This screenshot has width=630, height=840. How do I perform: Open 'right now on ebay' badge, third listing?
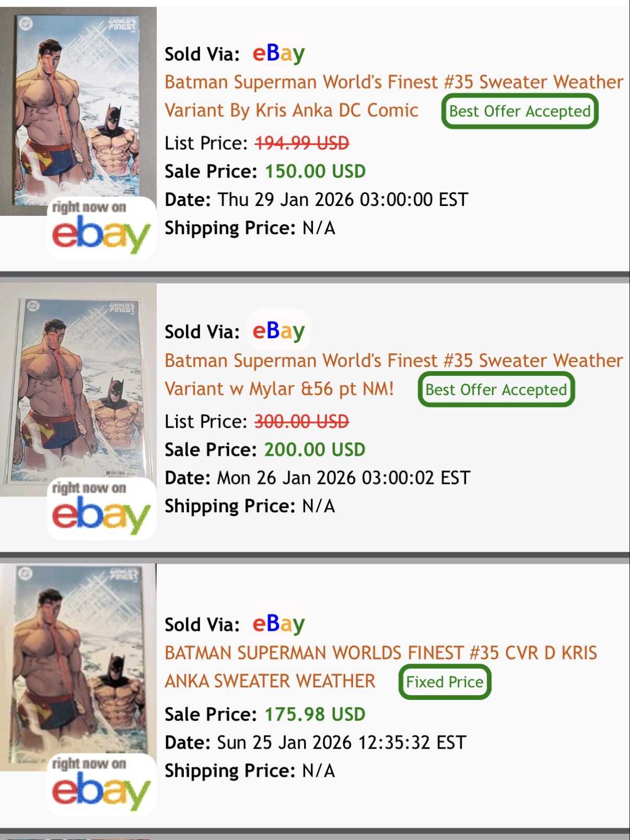tap(101, 785)
